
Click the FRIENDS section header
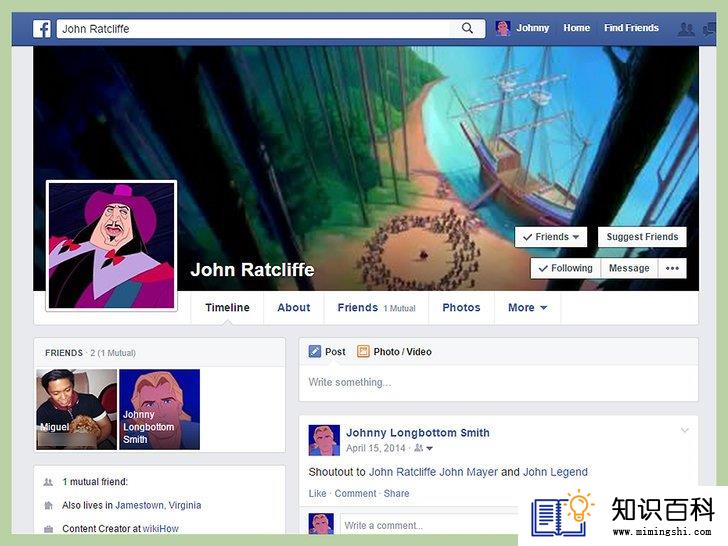[64, 353]
